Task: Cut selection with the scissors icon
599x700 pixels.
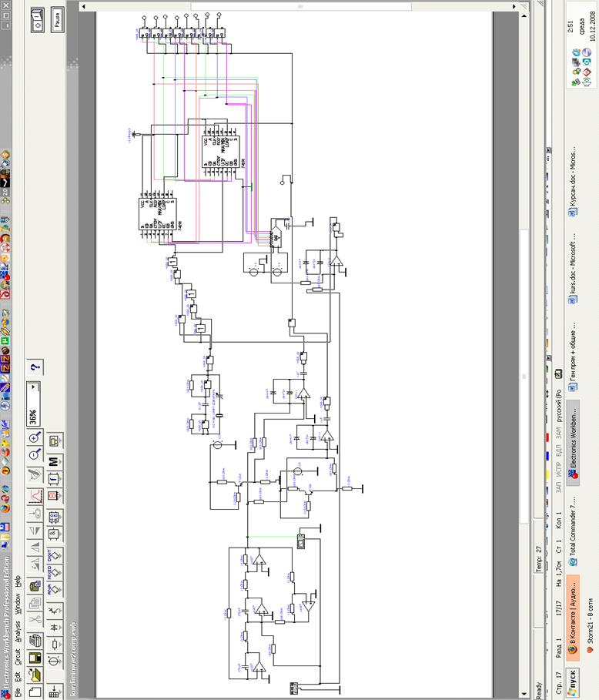Action: [x=34, y=618]
